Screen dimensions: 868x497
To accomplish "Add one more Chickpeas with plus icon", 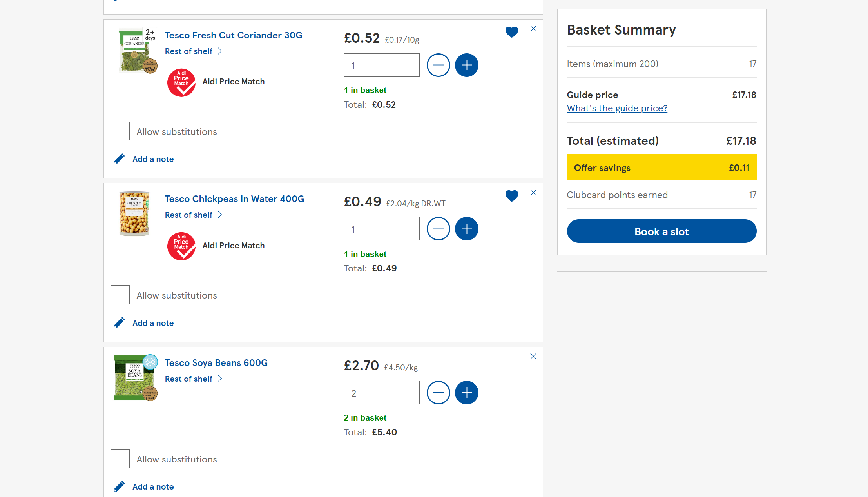I will click(x=466, y=229).
